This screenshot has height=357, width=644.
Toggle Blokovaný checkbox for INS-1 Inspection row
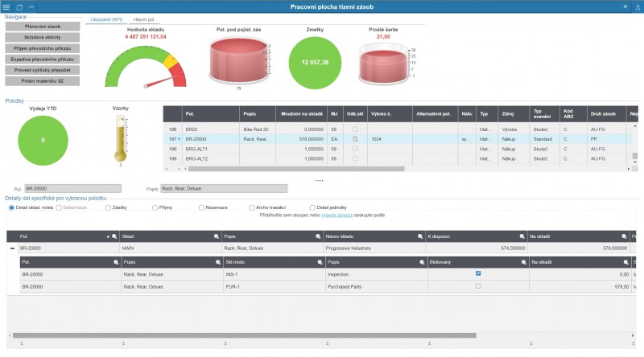(478, 273)
